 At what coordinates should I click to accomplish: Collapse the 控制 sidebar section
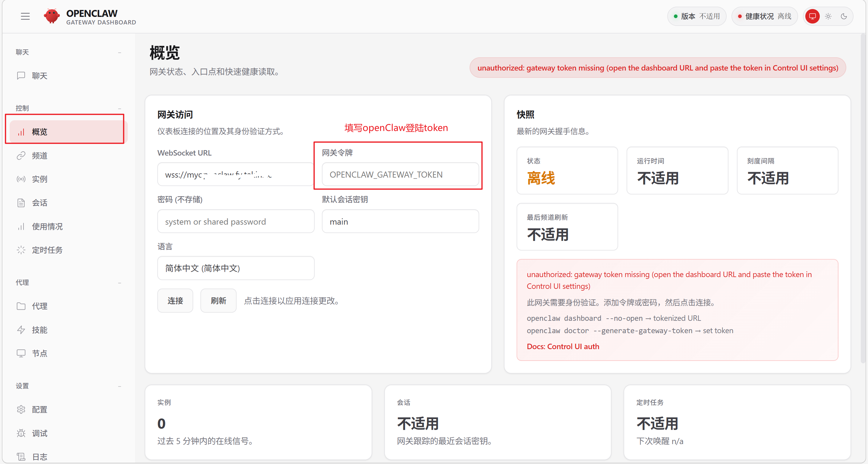tap(120, 109)
